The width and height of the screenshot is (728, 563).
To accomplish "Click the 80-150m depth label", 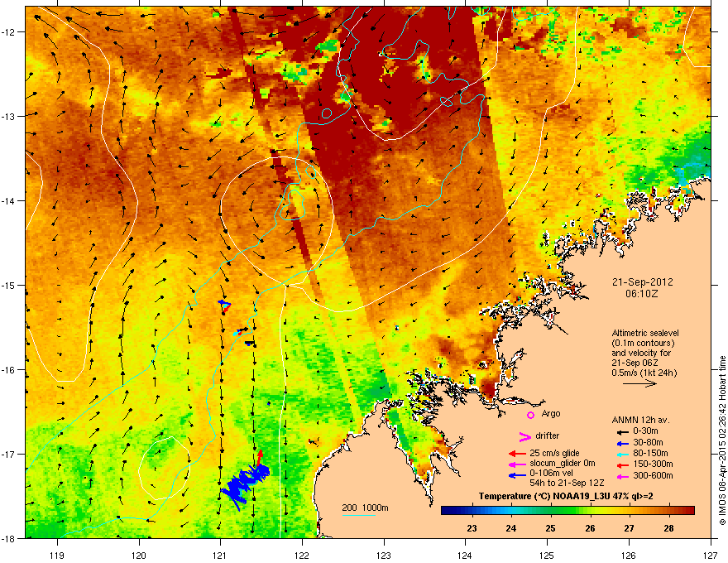I will tap(650, 453).
